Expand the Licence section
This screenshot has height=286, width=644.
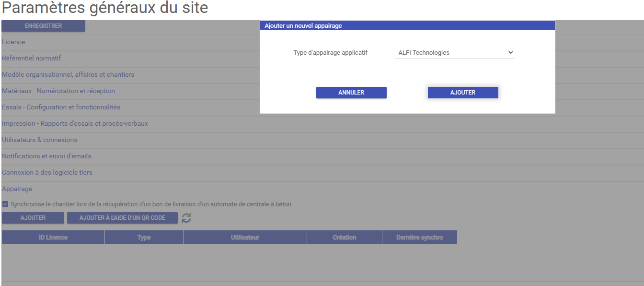point(13,42)
